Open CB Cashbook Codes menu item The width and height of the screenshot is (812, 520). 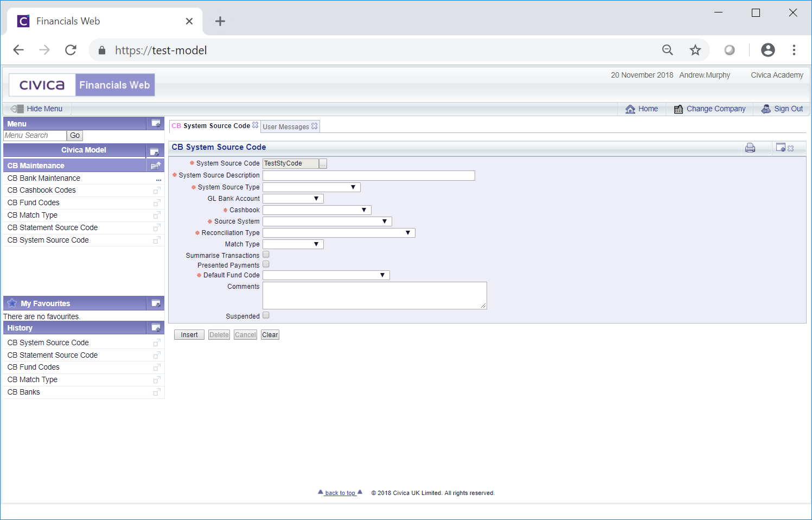(x=42, y=190)
